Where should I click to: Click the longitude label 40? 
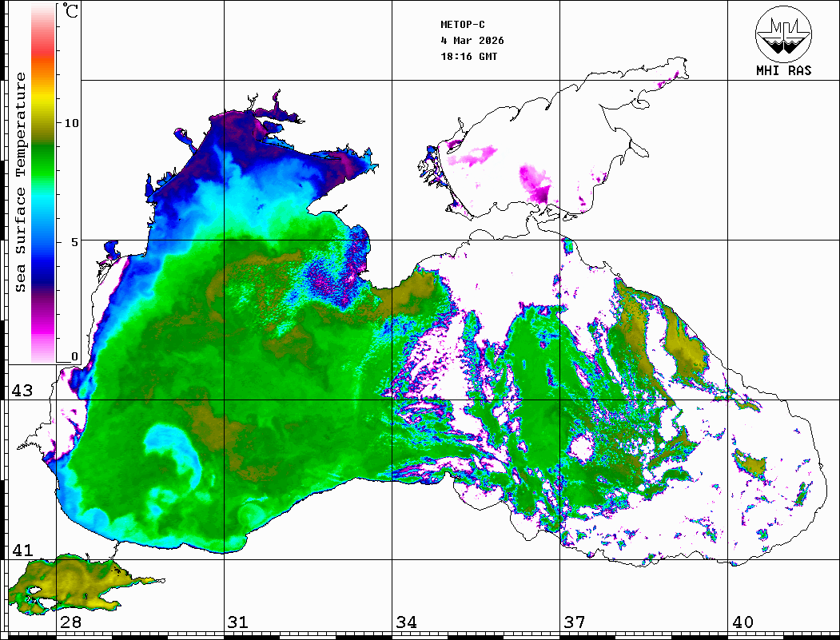point(742,622)
